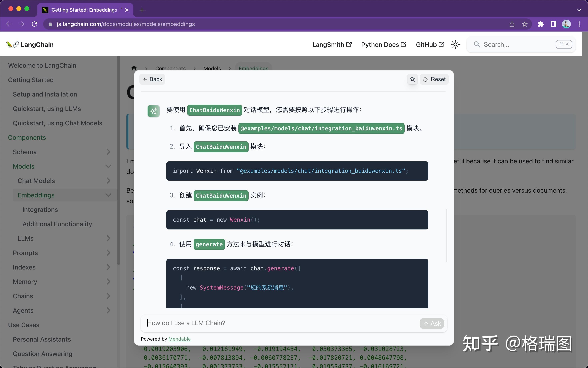Viewport: 588px width, 368px height.
Task: Click the site lock icon
Action: coord(50,24)
